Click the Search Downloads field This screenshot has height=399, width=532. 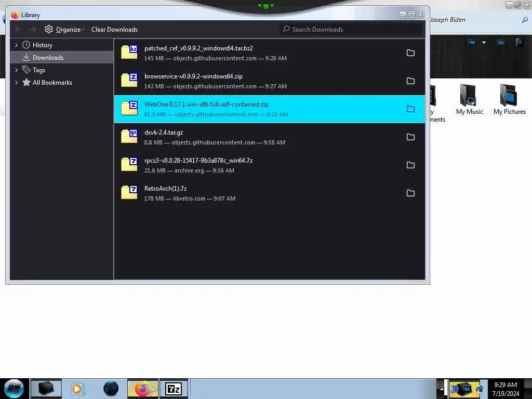pos(352,30)
